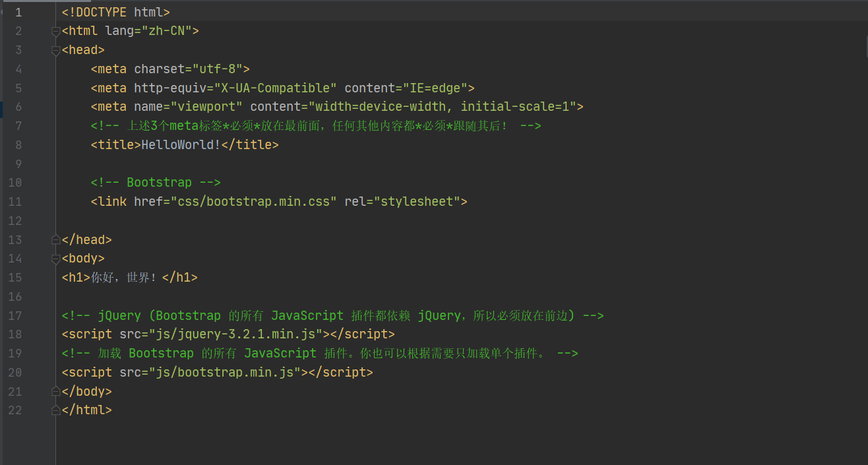Click the "css/bootstrap.min.css" href value
Viewport: 868px width, 465px height.
pos(254,202)
